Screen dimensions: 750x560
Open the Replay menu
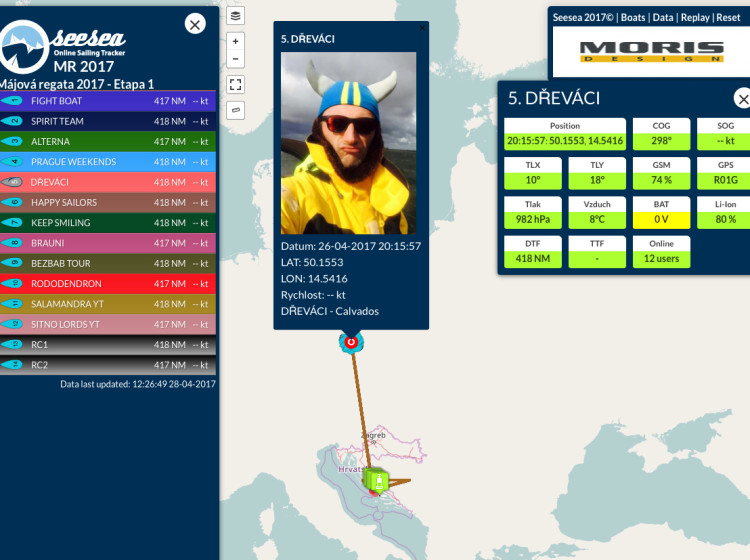(695, 18)
